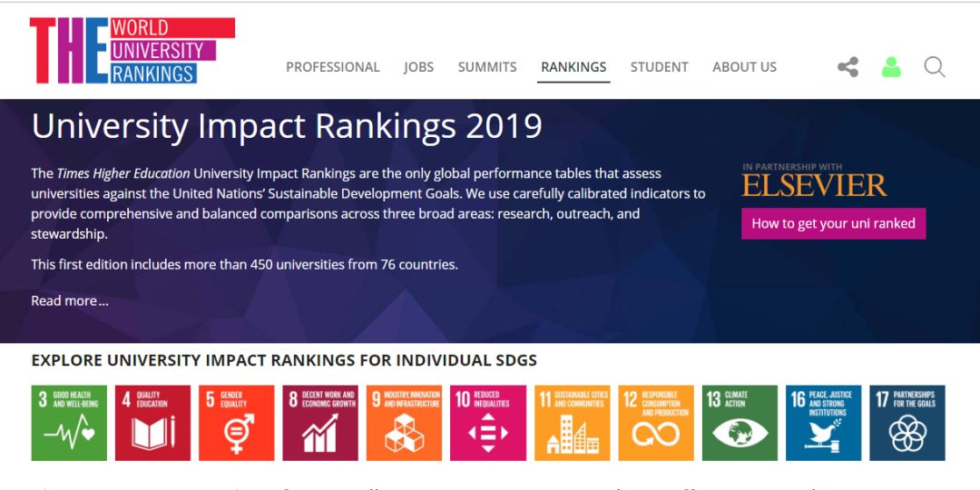The height and width of the screenshot is (490, 980).
Task: Click 'How to get your uni ranked' button
Action: (833, 223)
